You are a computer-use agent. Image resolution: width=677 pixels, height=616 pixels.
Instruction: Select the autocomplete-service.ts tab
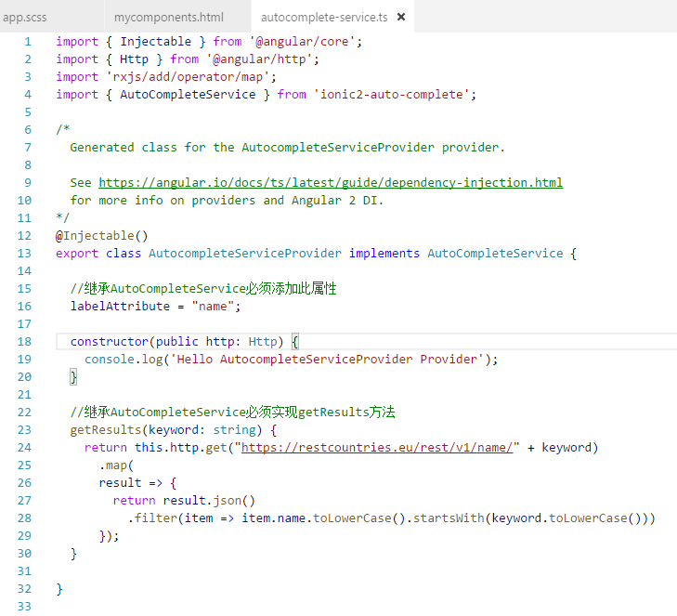click(x=324, y=18)
